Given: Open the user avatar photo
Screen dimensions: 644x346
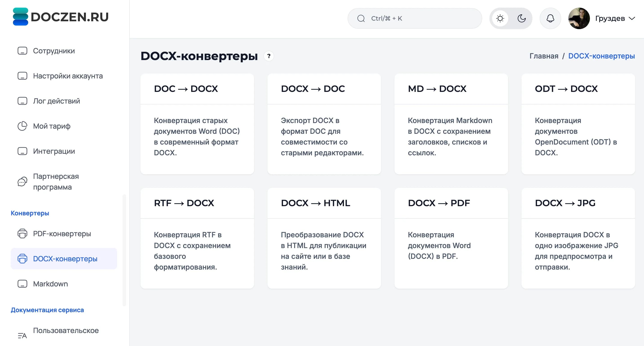Looking at the screenshot, I should 579,18.
